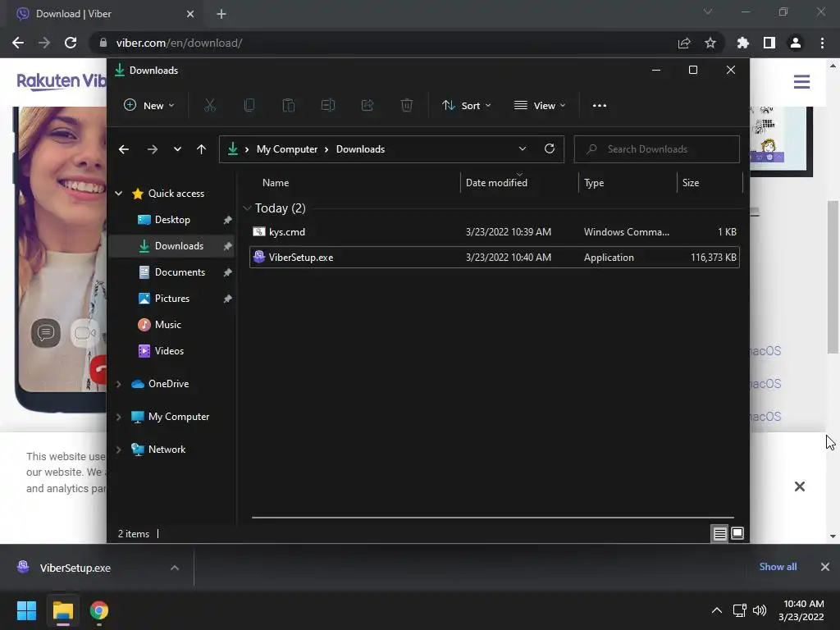The width and height of the screenshot is (840, 630).
Task: Open Chrome profile avatar icon
Action: [x=796, y=43]
